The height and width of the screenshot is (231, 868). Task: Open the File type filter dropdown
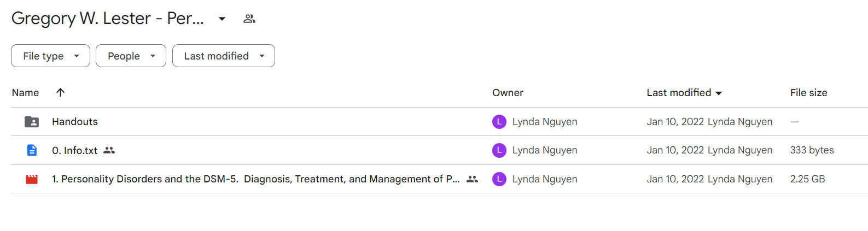click(50, 56)
